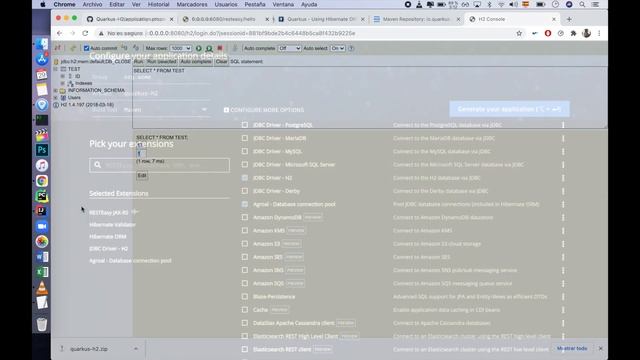This screenshot has width=640, height=360.
Task: Click the Edit button under the result
Action: [142, 176]
